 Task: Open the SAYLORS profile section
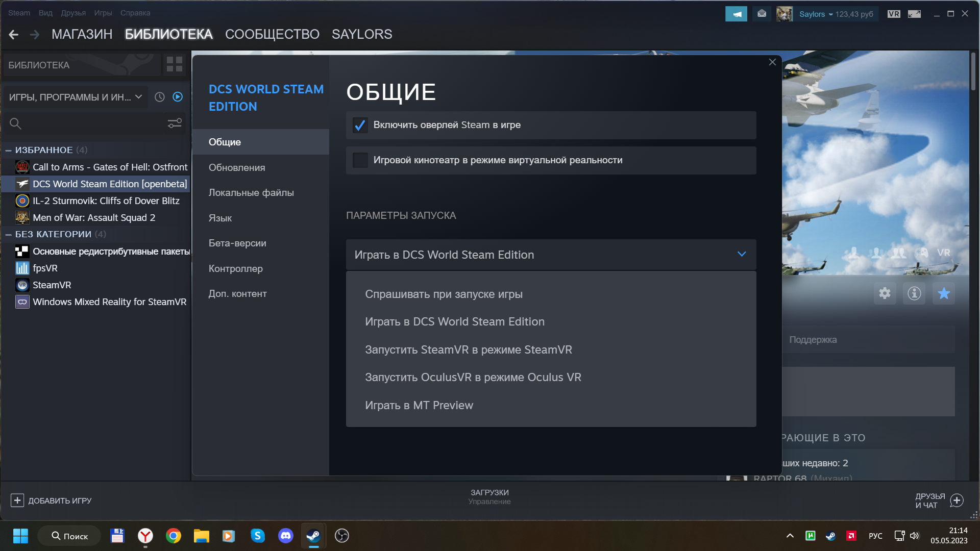(x=362, y=34)
